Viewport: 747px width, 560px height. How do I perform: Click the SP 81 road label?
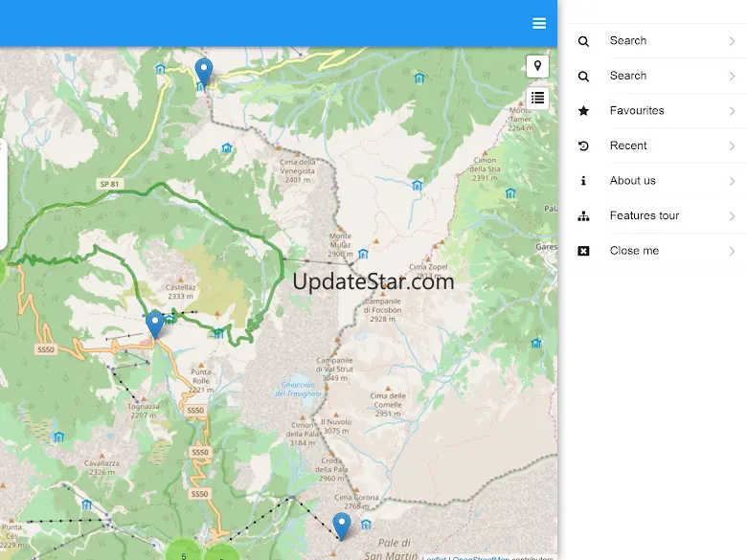pyautogui.click(x=109, y=184)
